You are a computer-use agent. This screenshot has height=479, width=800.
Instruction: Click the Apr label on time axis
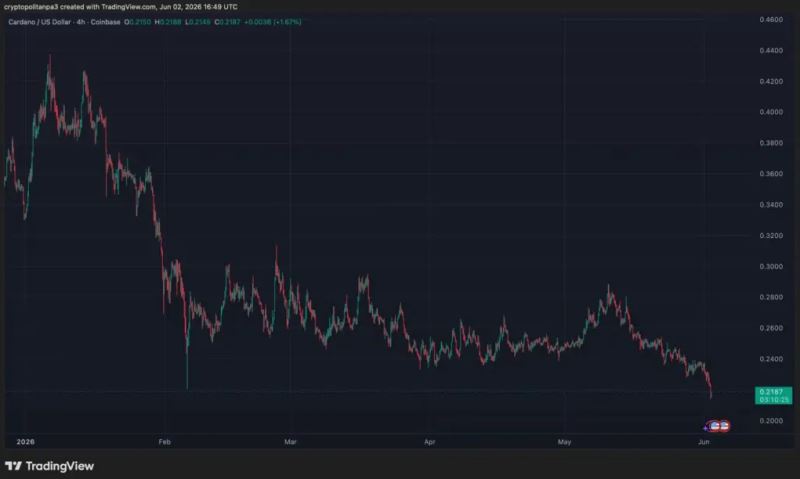click(x=430, y=442)
